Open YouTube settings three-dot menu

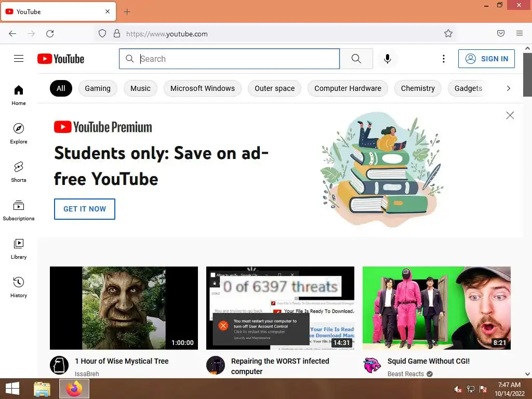pyautogui.click(x=444, y=59)
